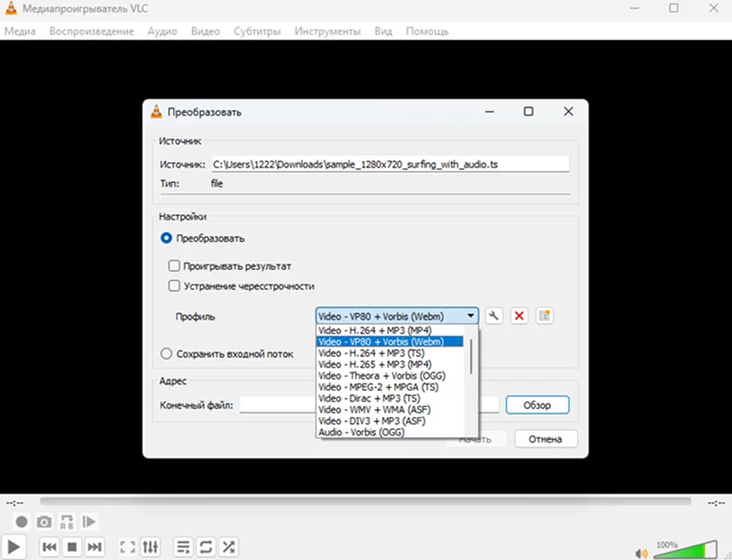Delete the selected profile with red X
The height and width of the screenshot is (560, 732).
[x=519, y=316]
